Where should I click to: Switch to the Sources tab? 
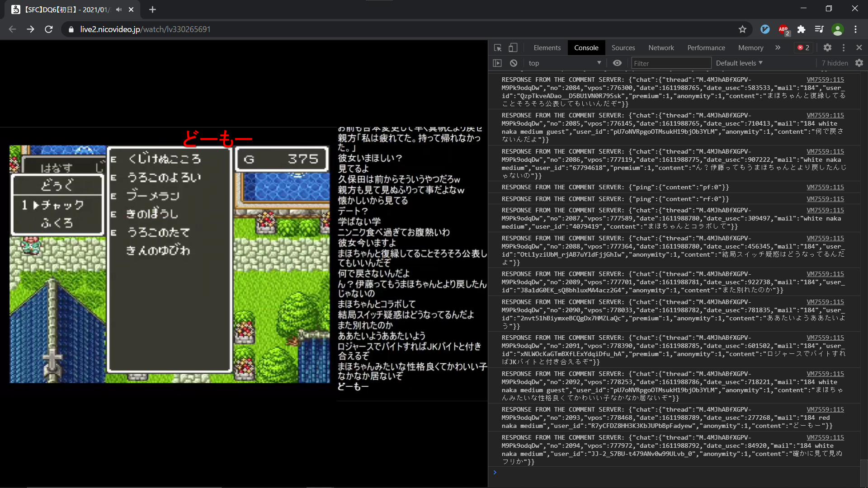623,47
